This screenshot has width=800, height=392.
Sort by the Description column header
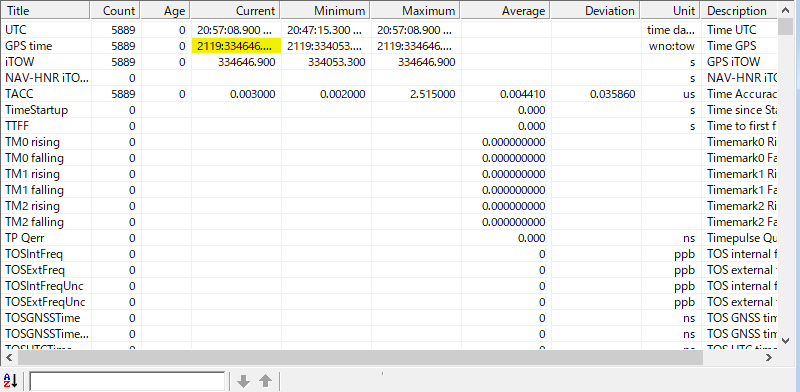point(739,11)
